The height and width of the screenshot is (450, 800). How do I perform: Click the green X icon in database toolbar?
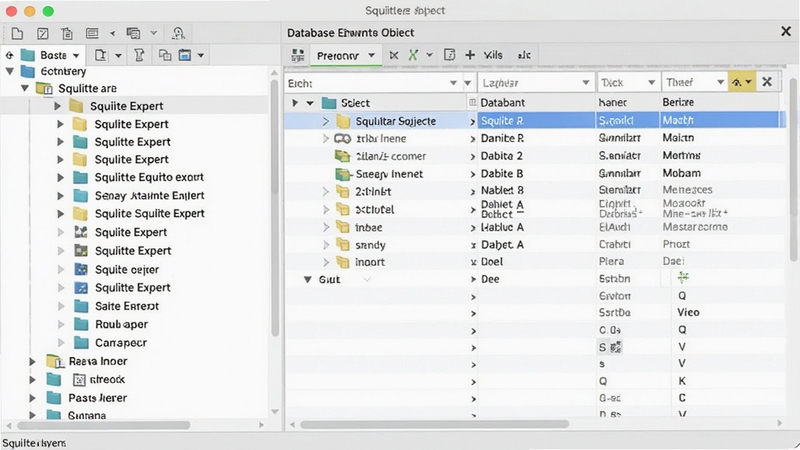tap(413, 55)
